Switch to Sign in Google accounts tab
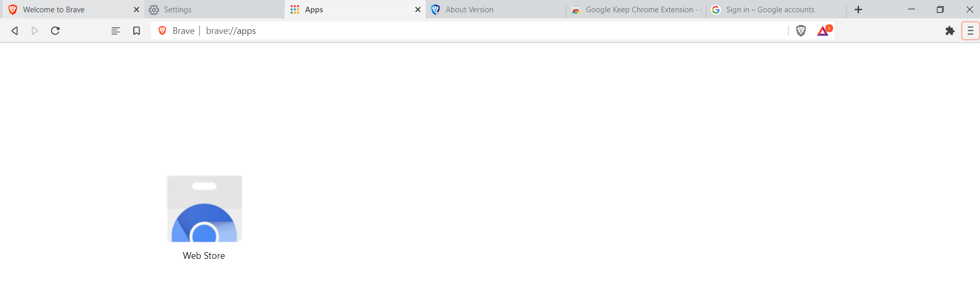980x306 pixels. 776,10
